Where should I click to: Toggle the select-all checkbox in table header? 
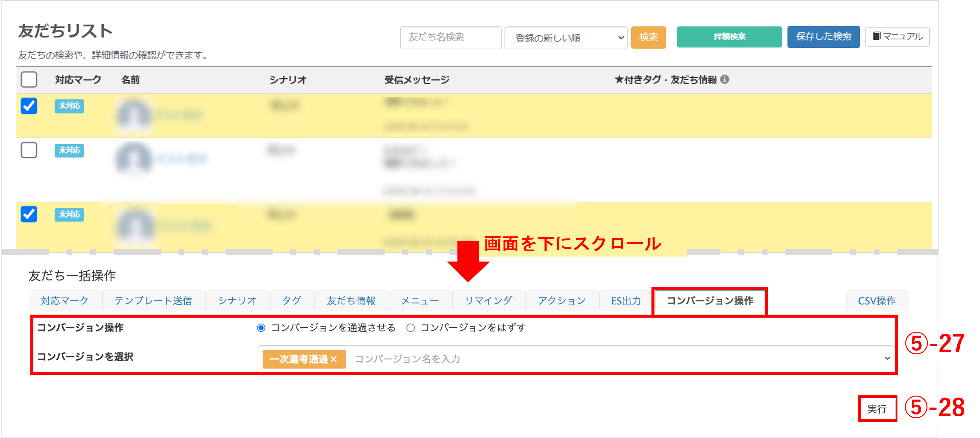point(29,79)
